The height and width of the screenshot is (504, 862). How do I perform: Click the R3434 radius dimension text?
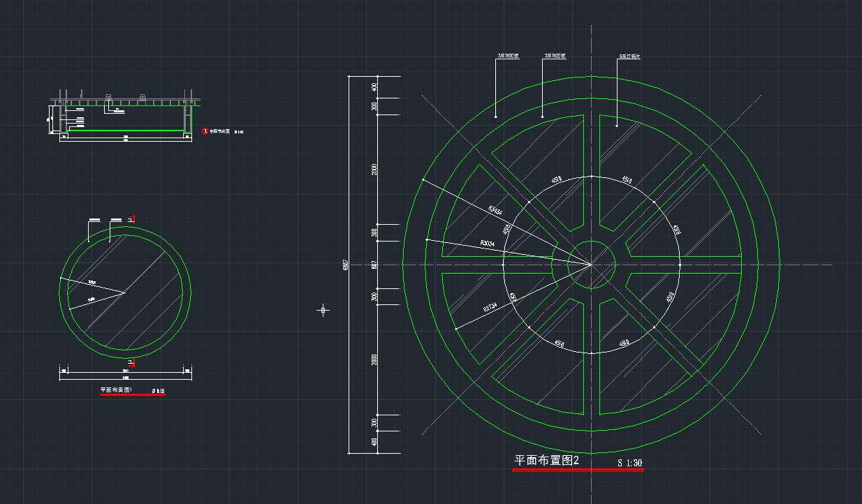click(495, 209)
